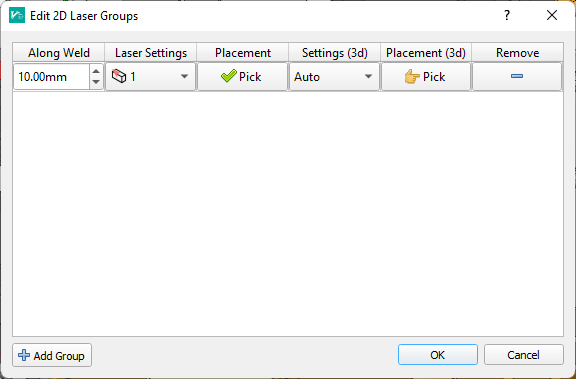The image size is (576, 379).
Task: Click the green checkmark Pick placement button
Action: (x=242, y=77)
